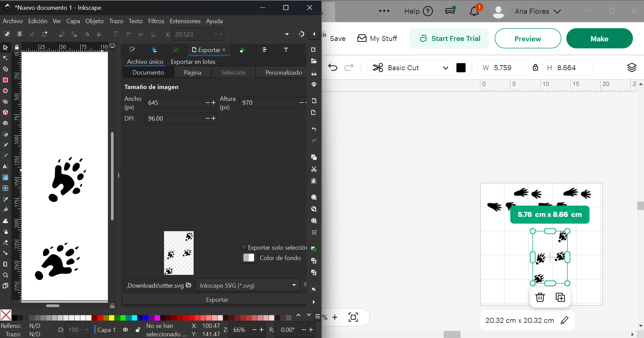
Task: Open the Align and Distribute dock icon
Action: (265, 50)
